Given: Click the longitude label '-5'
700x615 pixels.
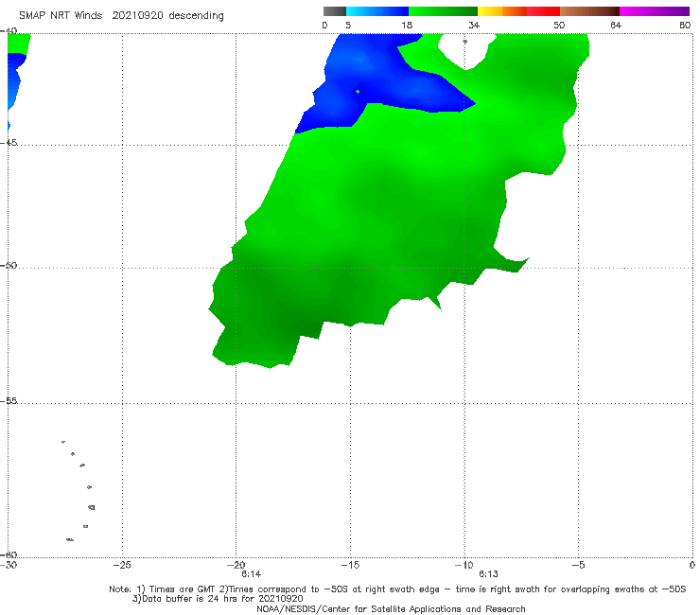Looking at the screenshot, I should (x=579, y=565).
